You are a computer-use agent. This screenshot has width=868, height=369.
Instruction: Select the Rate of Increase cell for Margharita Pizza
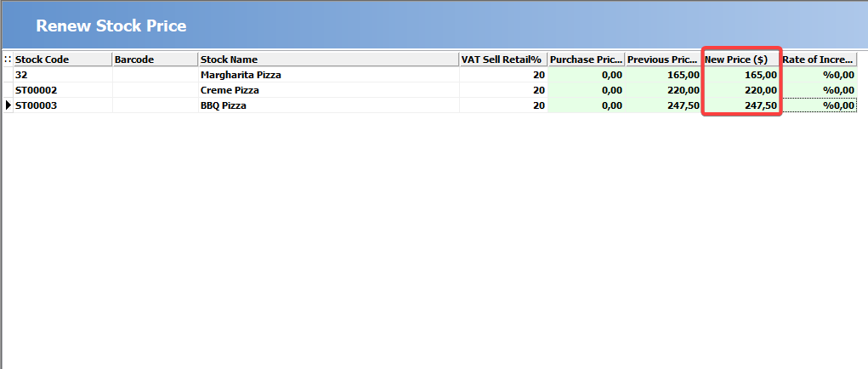[819, 75]
